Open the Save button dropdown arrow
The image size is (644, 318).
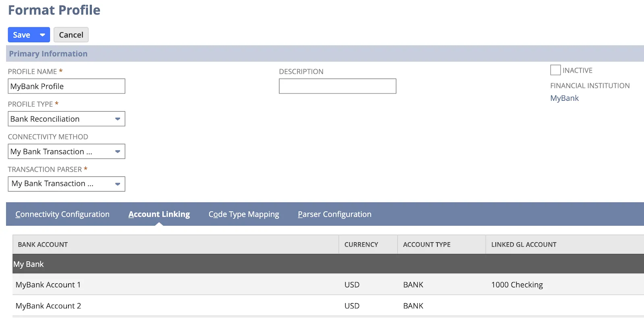(43, 35)
